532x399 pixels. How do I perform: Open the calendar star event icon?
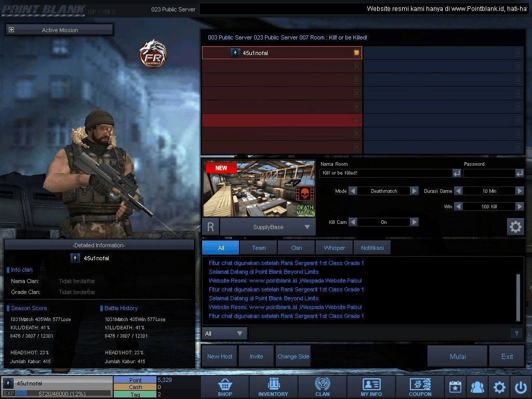pos(455,387)
